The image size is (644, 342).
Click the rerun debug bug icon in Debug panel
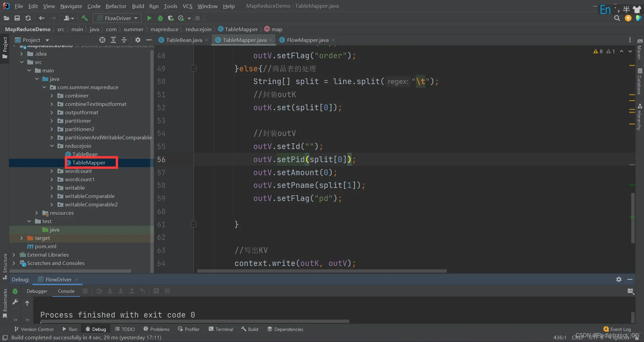pyautogui.click(x=15, y=291)
